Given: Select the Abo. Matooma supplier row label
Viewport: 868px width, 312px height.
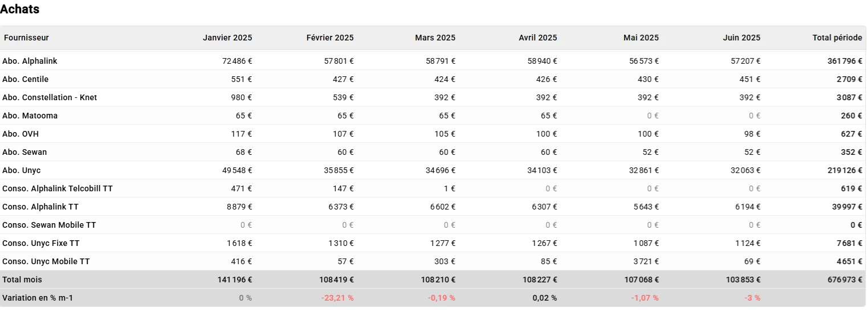Looking at the screenshot, I should coord(30,116).
